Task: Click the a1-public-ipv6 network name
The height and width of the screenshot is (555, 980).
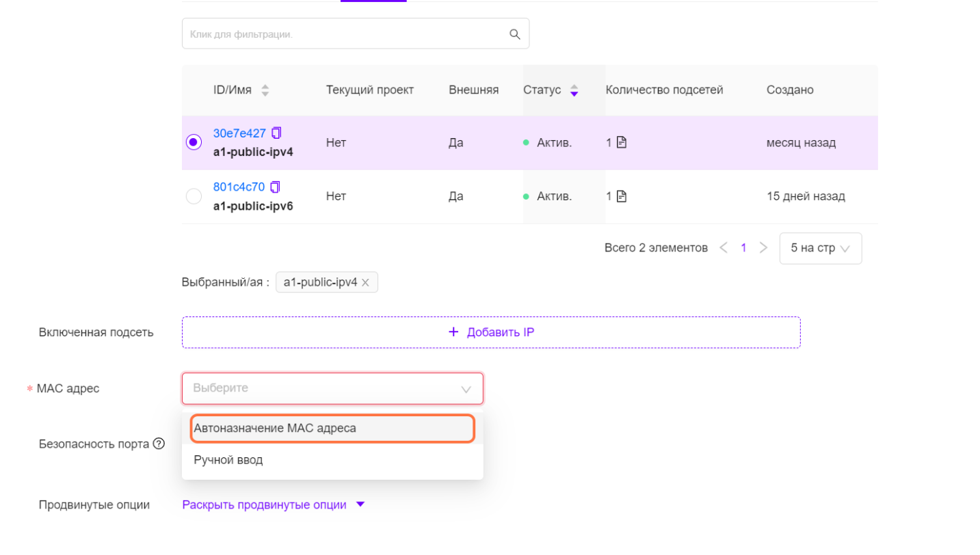Action: (x=253, y=206)
